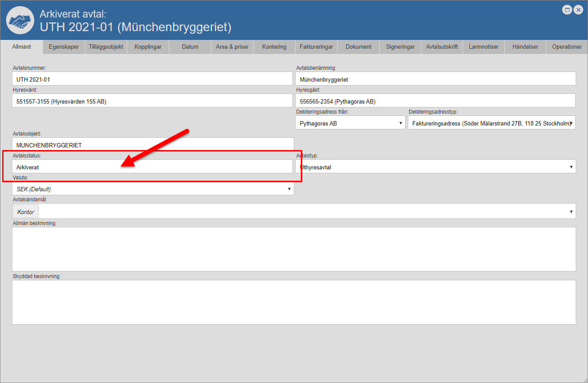The height and width of the screenshot is (383, 588).
Task: Open the Faktureringar tab
Action: pos(316,47)
